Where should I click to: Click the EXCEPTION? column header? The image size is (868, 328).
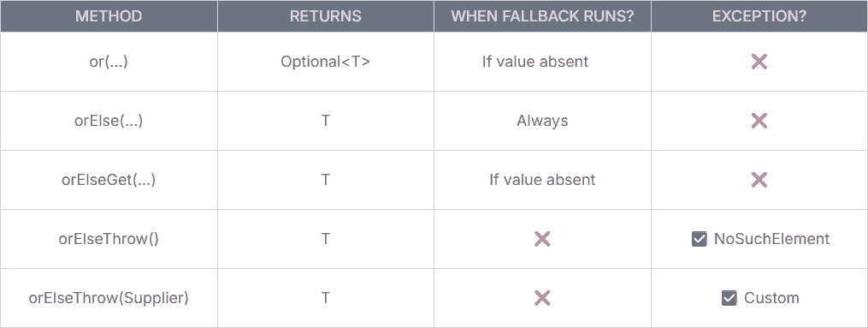click(759, 16)
